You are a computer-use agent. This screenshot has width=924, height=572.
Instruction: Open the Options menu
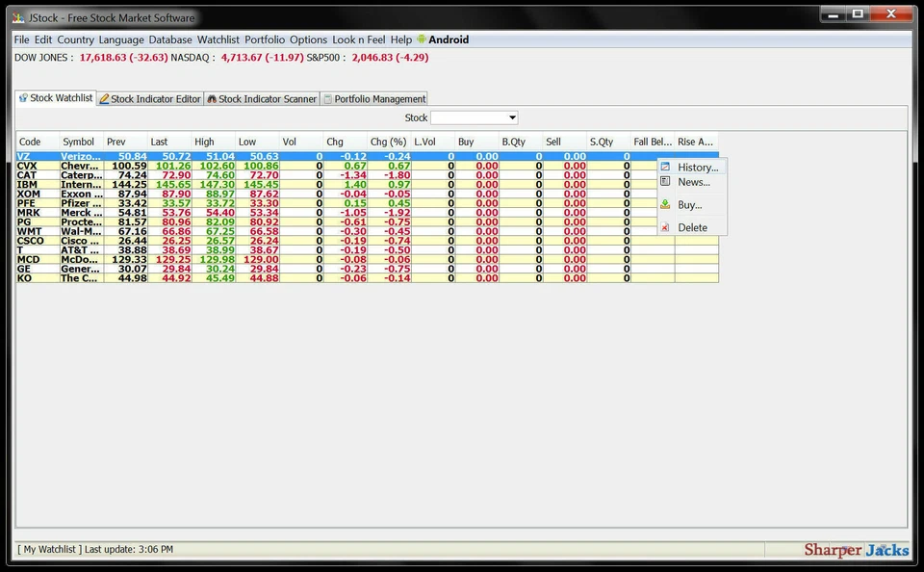point(307,39)
